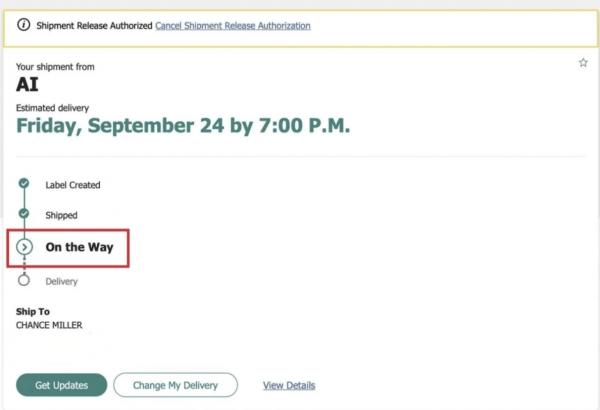Screen dimensions: 600x410
Task: Star this shipment as a favorite
Action: click(583, 63)
